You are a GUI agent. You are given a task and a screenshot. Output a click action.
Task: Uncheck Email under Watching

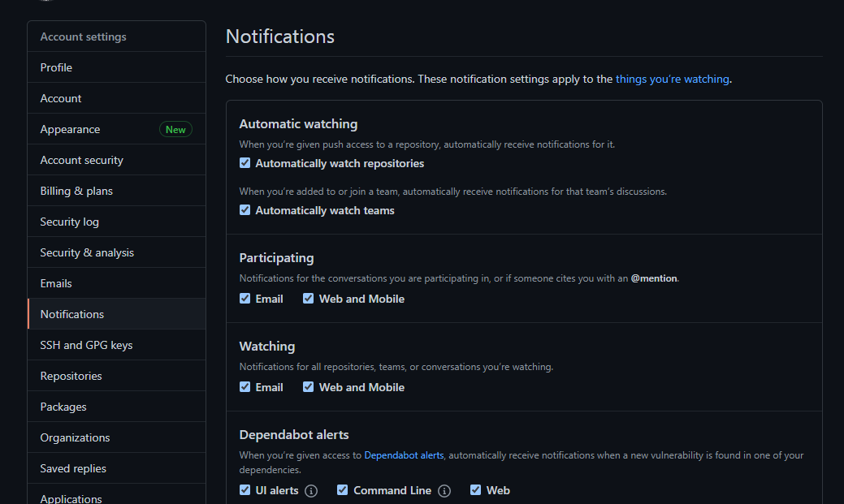[x=245, y=387]
